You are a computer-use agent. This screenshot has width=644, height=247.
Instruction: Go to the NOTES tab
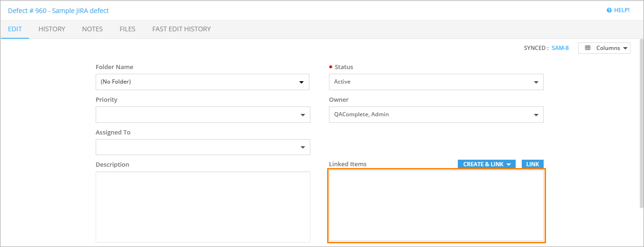pos(92,29)
